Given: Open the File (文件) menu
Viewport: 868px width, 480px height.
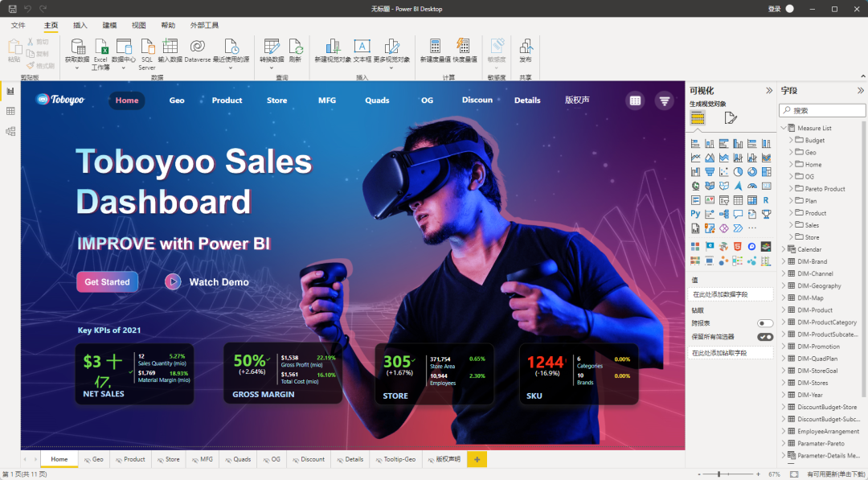Looking at the screenshot, I should (18, 26).
